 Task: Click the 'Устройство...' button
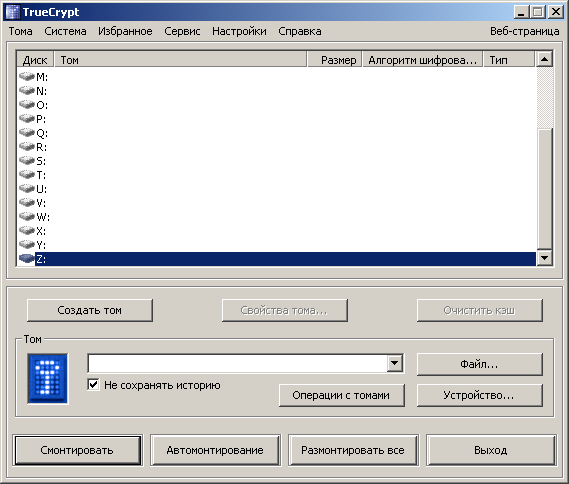pos(480,395)
